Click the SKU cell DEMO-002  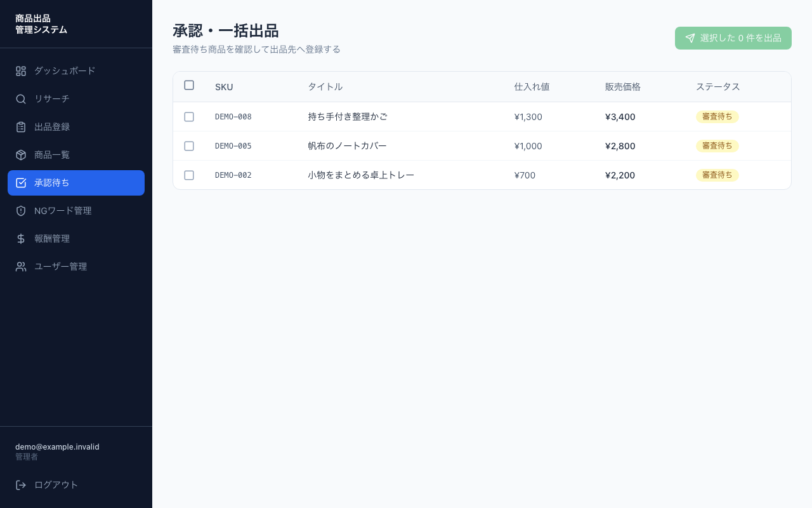(233, 175)
